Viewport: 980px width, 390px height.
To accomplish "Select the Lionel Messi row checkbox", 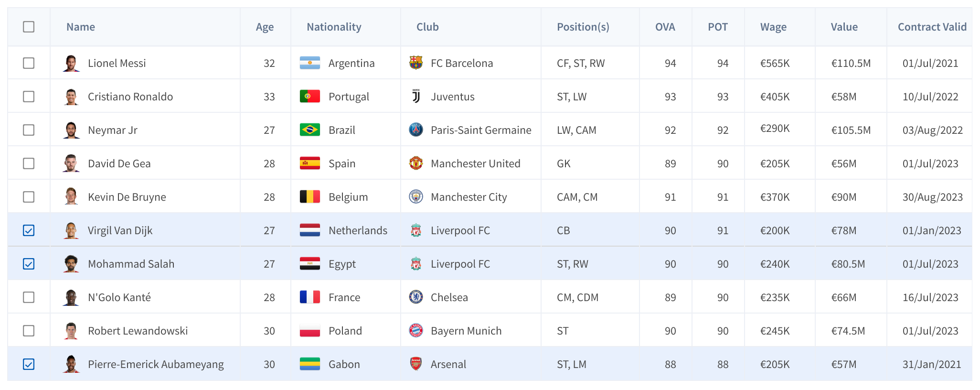I will (x=29, y=63).
